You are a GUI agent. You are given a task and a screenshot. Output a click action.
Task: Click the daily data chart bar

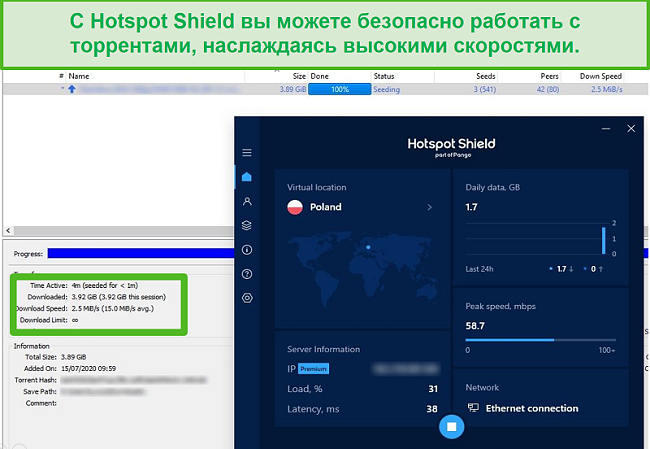604,240
